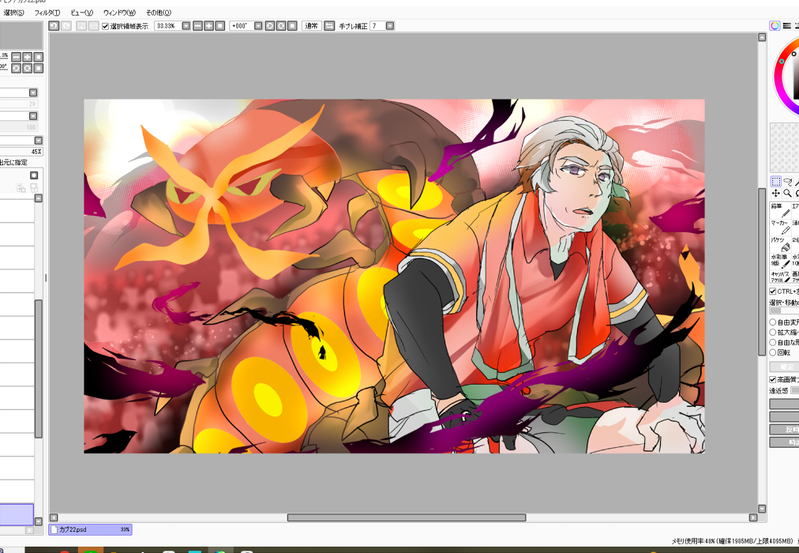Select the 自由変形 radio option
Viewport: 799px width, 553px height.
tap(773, 322)
